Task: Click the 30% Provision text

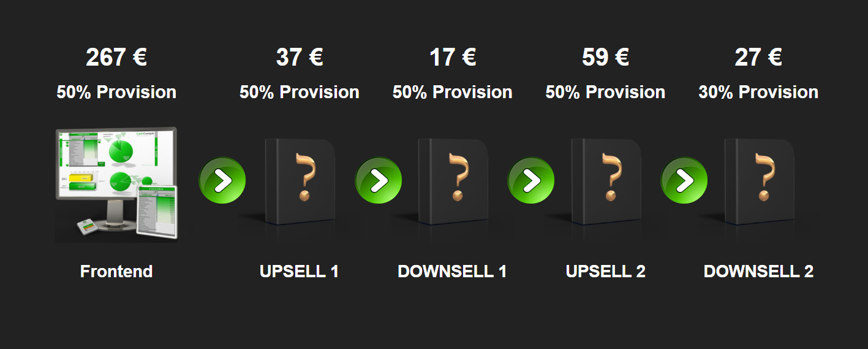Action: 758,92
